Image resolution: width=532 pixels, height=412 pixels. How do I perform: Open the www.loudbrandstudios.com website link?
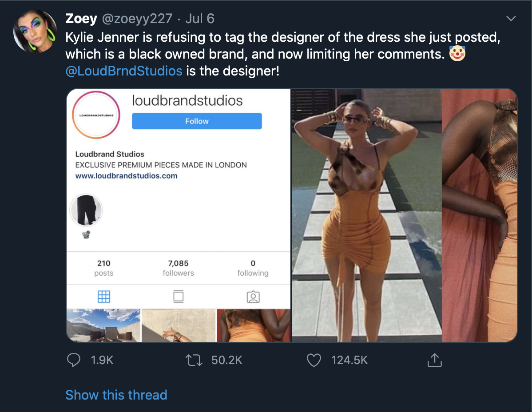coord(126,176)
